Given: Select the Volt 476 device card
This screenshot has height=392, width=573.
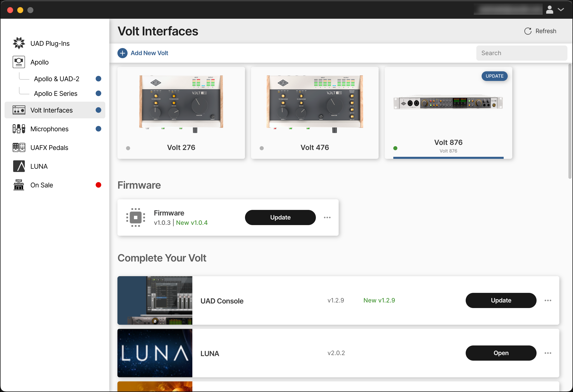Looking at the screenshot, I should (x=315, y=113).
